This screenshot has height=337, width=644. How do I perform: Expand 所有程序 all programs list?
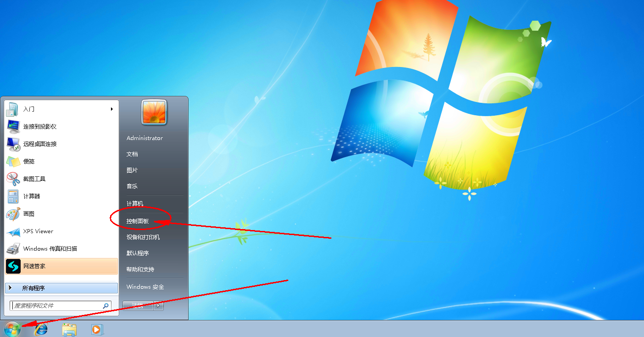[61, 288]
